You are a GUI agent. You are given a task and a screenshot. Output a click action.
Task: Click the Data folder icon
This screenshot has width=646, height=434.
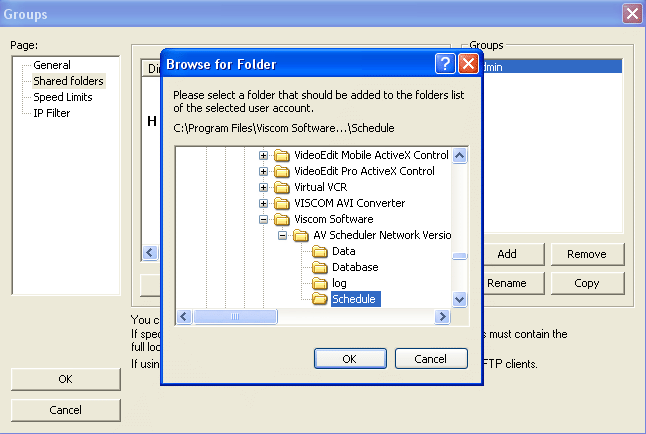320,251
